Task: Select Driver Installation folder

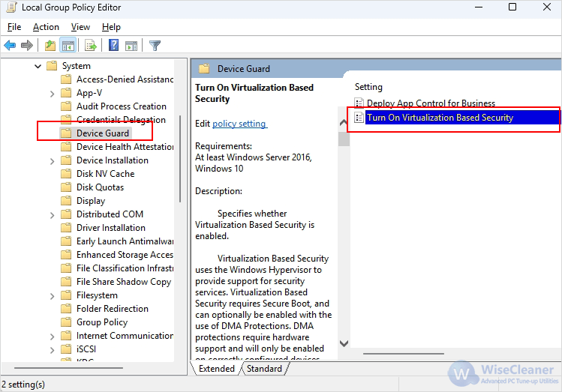Action: pyautogui.click(x=111, y=228)
